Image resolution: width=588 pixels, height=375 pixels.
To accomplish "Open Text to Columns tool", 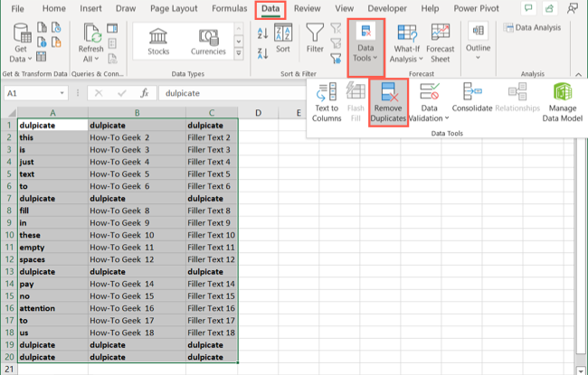I will [x=327, y=93].
